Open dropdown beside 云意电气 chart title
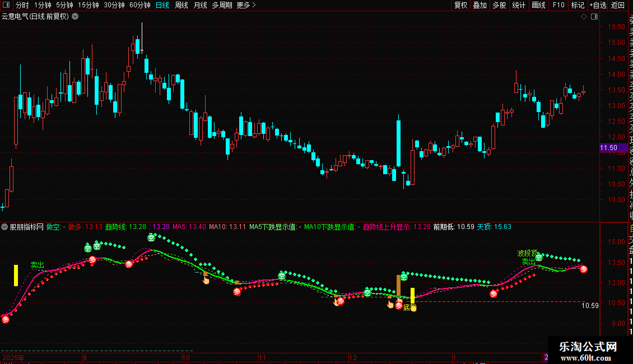633x364 pixels. tap(75, 17)
